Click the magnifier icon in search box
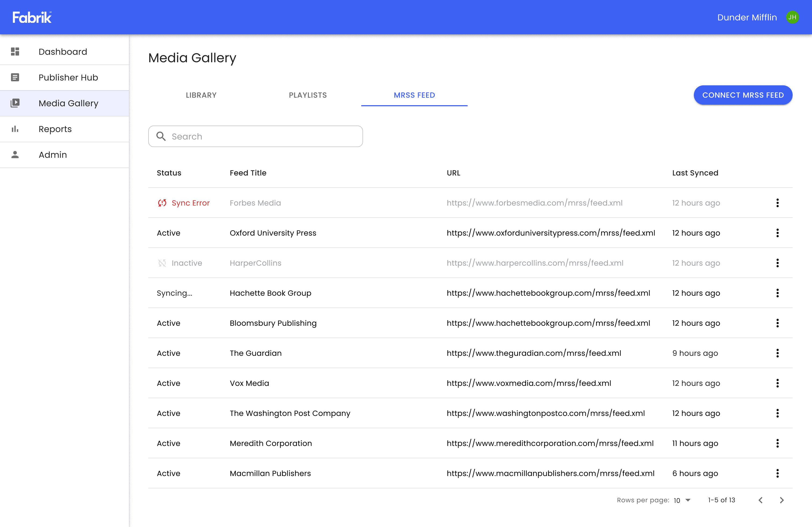Viewport: 812px width, 527px height. coord(161,136)
